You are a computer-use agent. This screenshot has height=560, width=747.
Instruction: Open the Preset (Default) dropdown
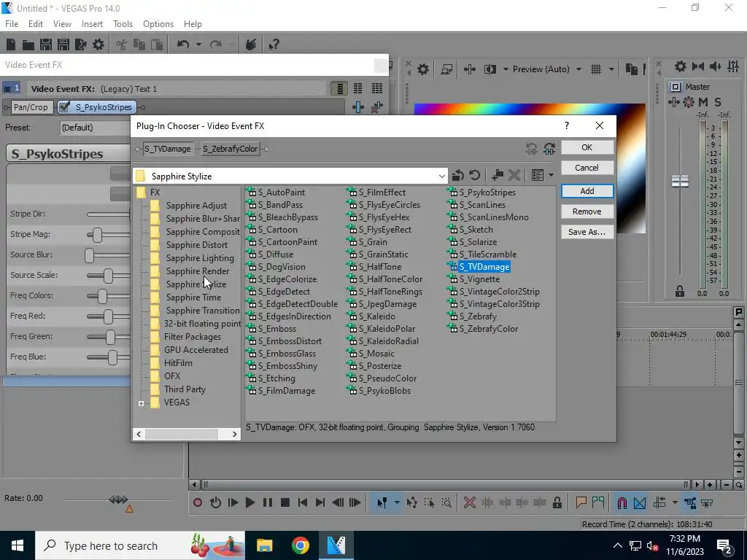96,128
